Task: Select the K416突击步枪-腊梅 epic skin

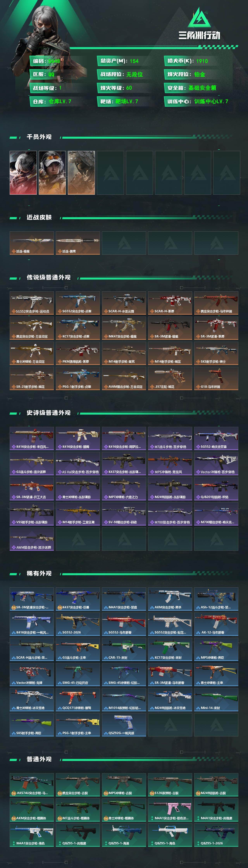Action: click(x=78, y=438)
